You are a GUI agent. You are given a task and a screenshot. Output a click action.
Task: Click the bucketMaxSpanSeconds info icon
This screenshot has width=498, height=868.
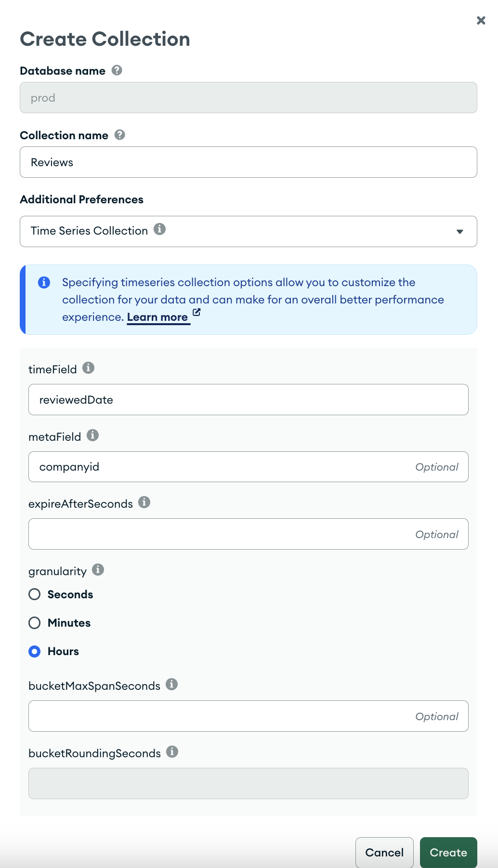tap(171, 684)
